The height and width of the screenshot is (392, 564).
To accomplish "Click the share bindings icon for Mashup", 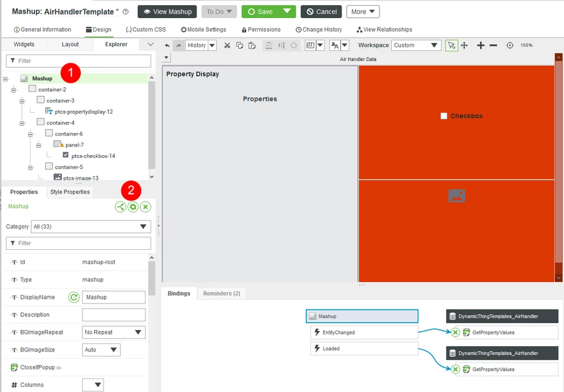I will click(x=120, y=207).
